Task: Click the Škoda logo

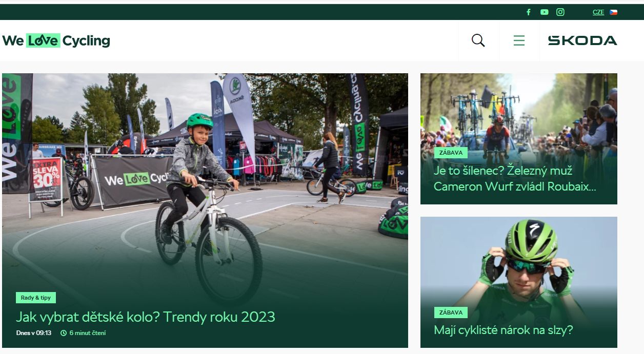Action: click(582, 40)
